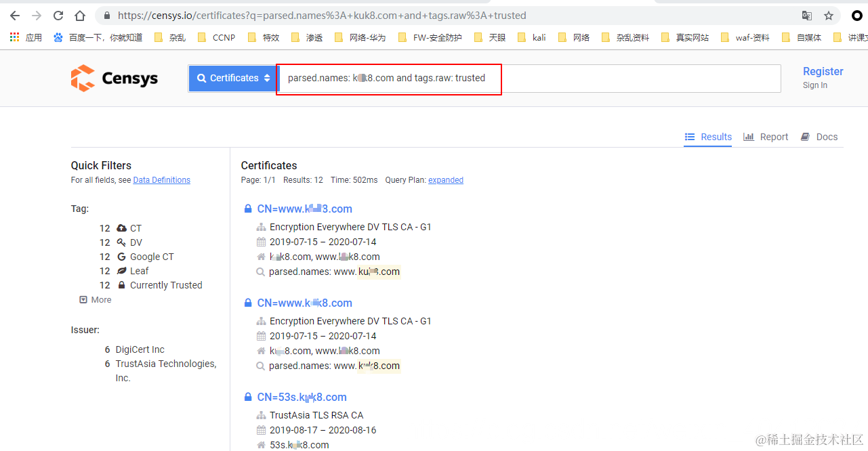Click the Sign In link
The image size is (868, 451).
(815, 85)
